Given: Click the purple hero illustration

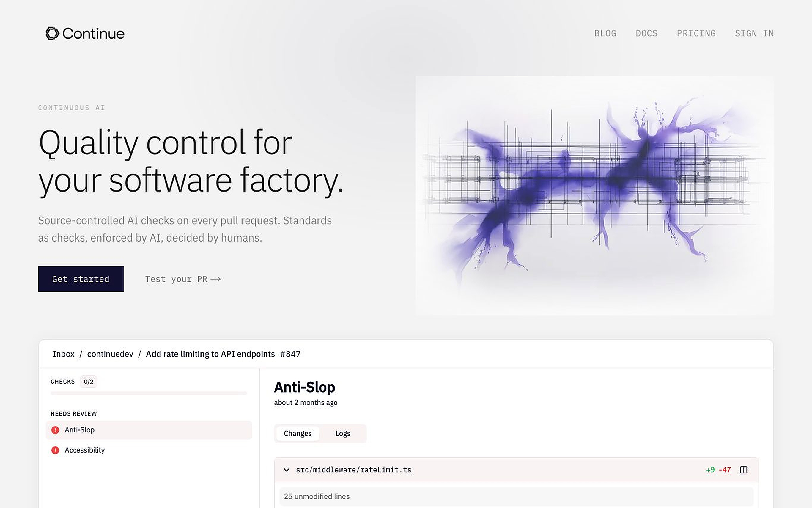Looking at the screenshot, I should click(x=594, y=195).
